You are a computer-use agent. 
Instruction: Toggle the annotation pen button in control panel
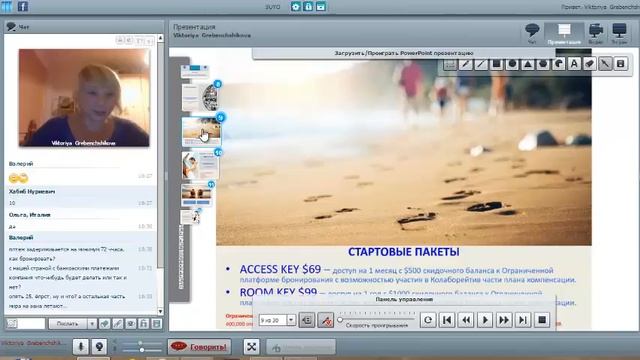click(x=326, y=320)
